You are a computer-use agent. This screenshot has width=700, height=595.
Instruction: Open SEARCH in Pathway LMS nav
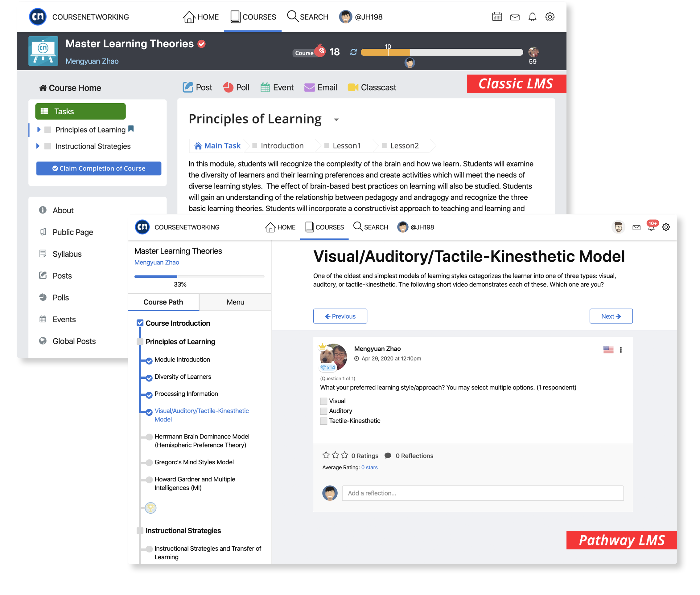click(371, 227)
